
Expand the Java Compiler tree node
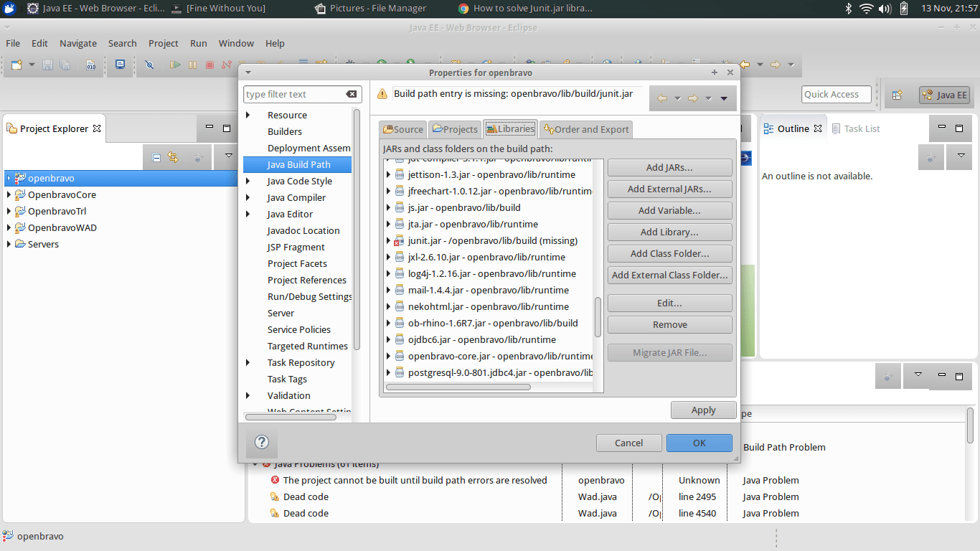pyautogui.click(x=247, y=197)
